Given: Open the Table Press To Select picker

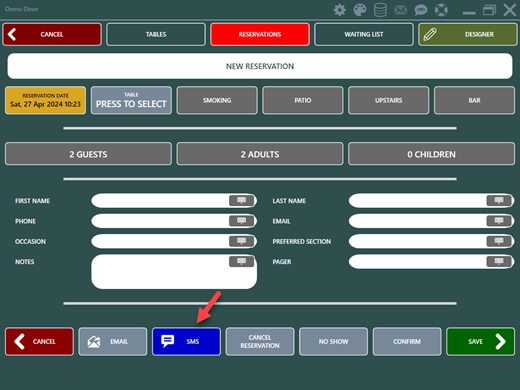Looking at the screenshot, I should pos(131,100).
